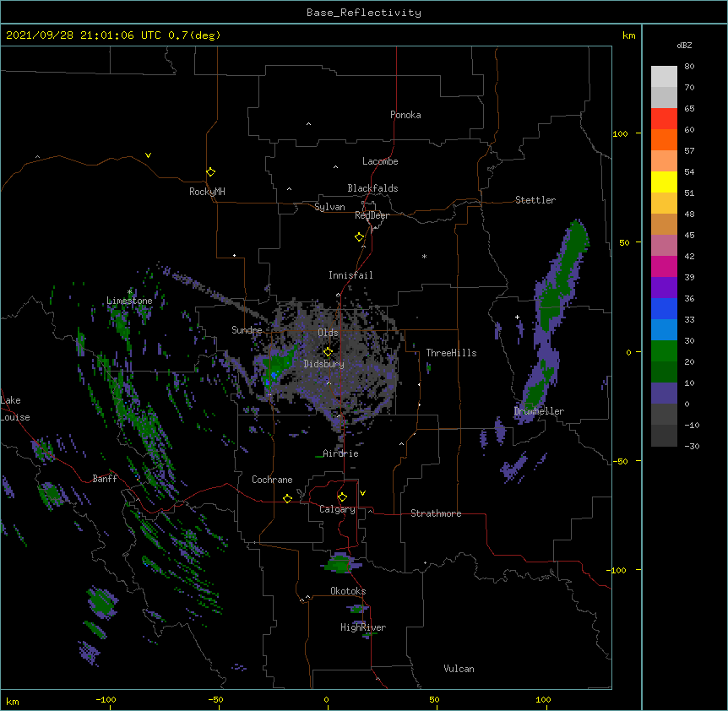728x711 pixels.
Task: Click the Base_Reflectivity title text
Action: (x=364, y=13)
